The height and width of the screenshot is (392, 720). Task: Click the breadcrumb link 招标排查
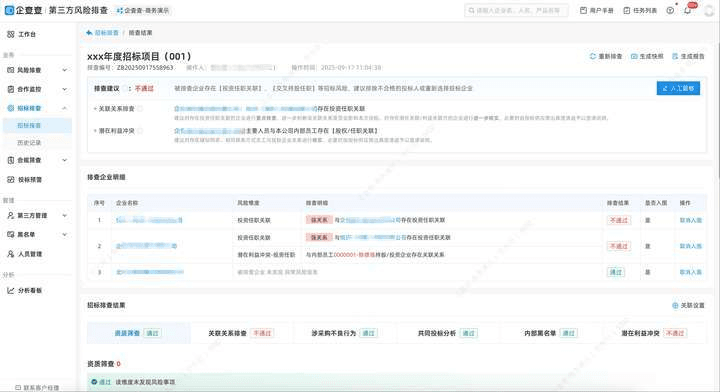point(107,33)
